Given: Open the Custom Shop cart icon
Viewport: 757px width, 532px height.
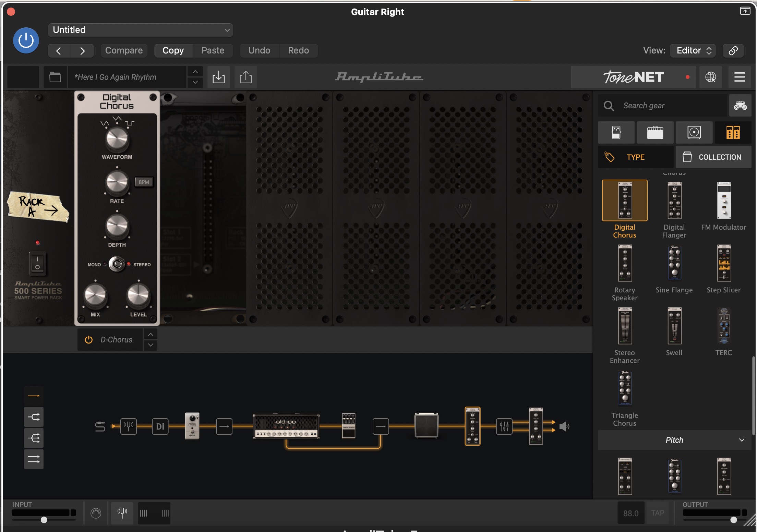Looking at the screenshot, I should click(740, 106).
